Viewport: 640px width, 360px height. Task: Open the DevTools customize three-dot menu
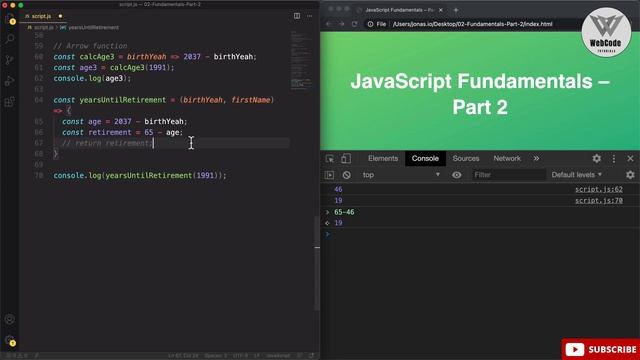(614, 158)
